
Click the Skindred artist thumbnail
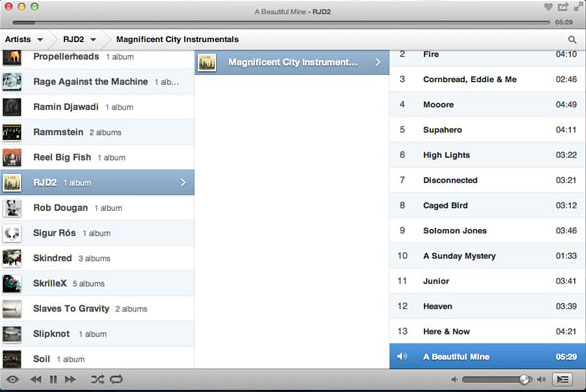pos(12,258)
